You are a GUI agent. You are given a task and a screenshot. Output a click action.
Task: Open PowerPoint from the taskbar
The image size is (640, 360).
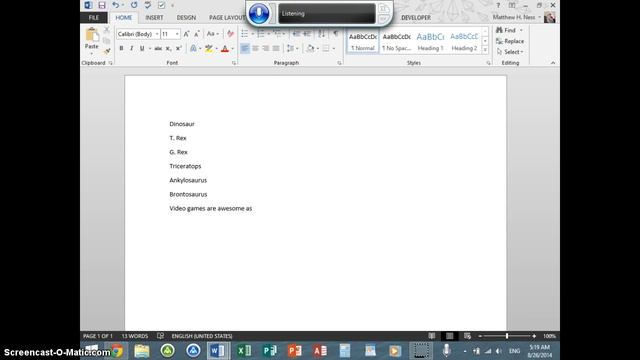click(295, 351)
